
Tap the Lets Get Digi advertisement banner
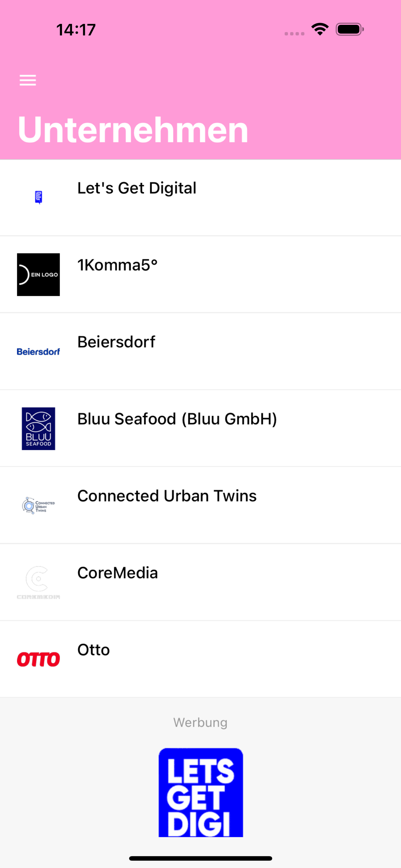[x=201, y=792]
